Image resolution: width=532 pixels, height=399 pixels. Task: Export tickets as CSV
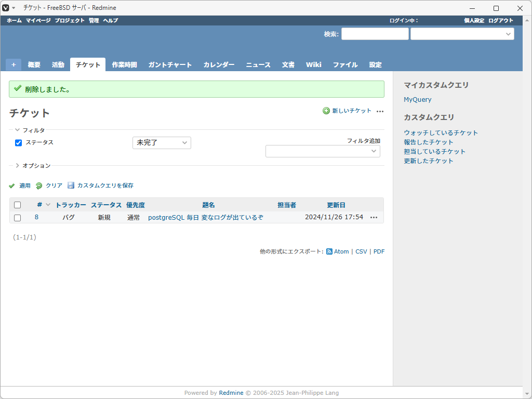[x=362, y=251]
